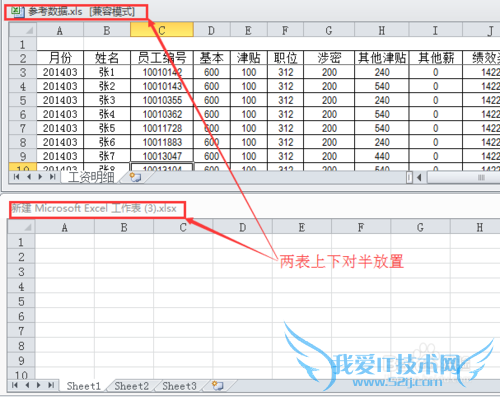This screenshot has height=397, width=500.
Task: Click the 涉密 header cell
Action: [329, 58]
